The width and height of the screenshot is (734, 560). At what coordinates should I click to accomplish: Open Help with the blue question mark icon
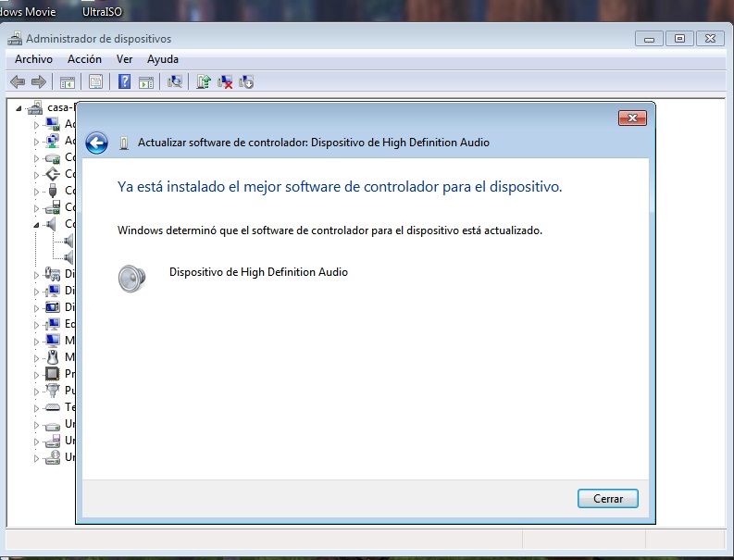[124, 82]
